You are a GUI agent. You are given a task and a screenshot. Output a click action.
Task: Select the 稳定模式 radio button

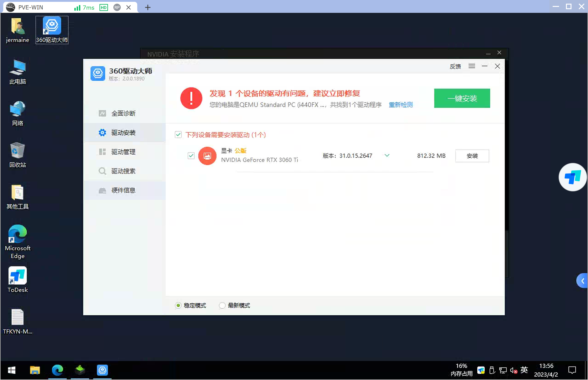178,305
